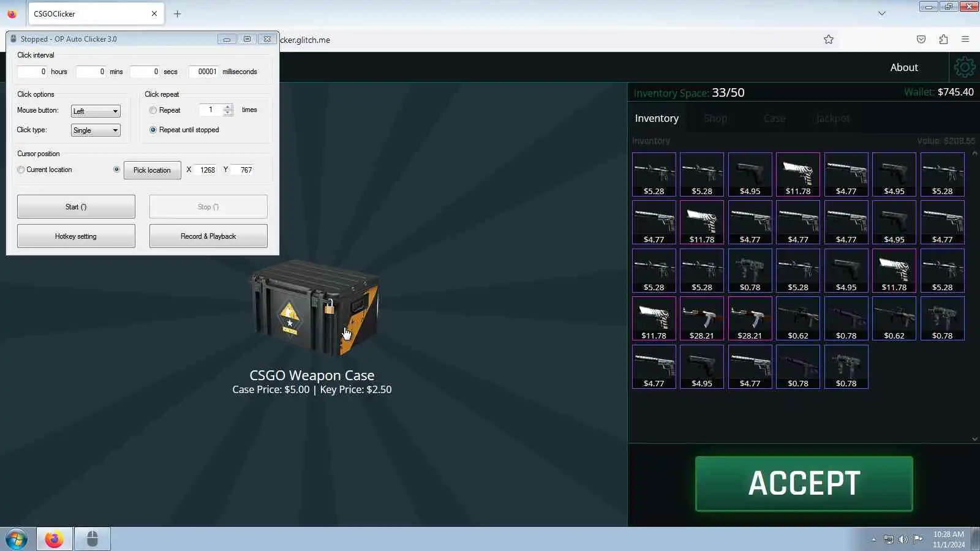The width and height of the screenshot is (980, 551).
Task: Switch to the Case tab
Action: pos(774,118)
